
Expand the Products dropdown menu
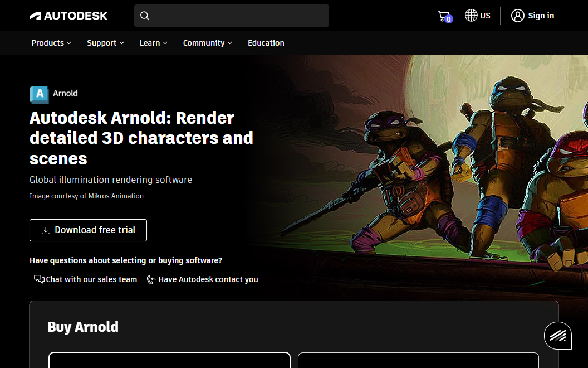[51, 43]
